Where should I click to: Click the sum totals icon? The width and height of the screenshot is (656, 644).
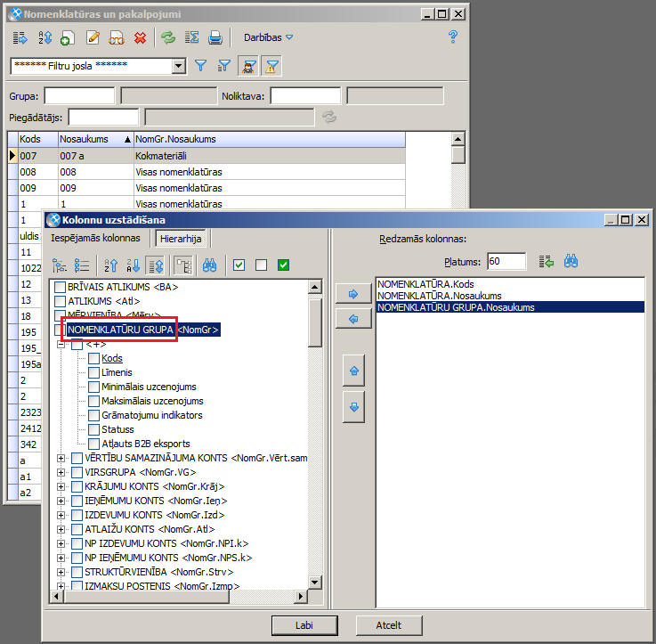click(192, 37)
